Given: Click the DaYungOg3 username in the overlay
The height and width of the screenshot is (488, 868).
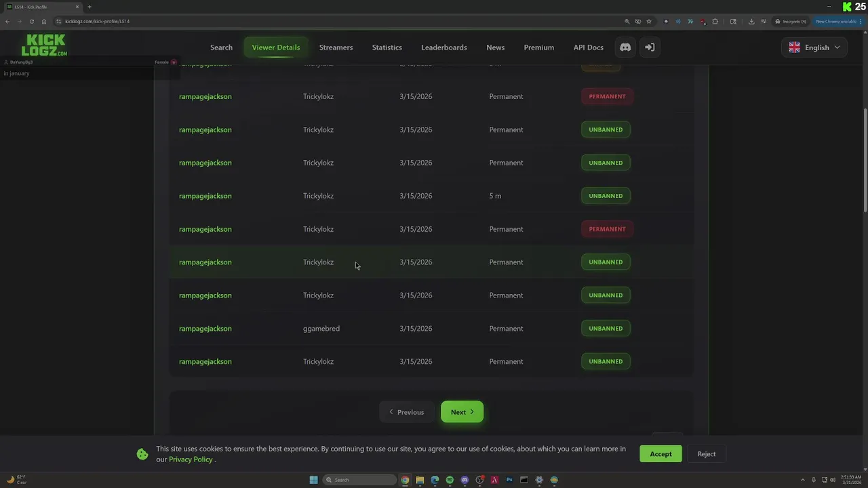Looking at the screenshot, I should click(21, 62).
